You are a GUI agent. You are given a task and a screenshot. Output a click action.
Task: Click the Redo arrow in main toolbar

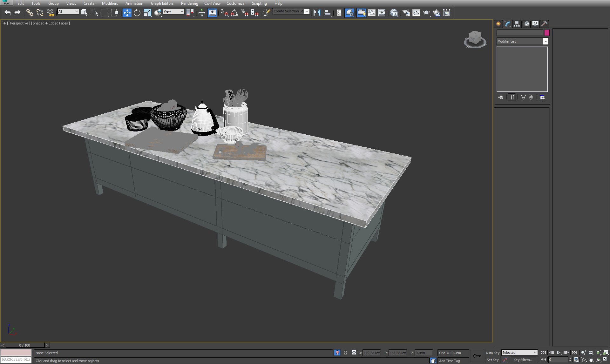tap(17, 13)
